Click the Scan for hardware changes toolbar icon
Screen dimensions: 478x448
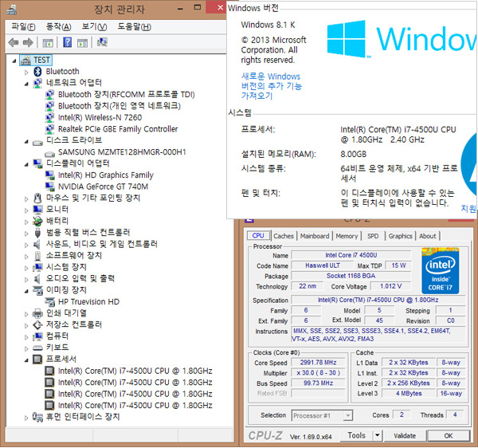pyautogui.click(x=102, y=42)
